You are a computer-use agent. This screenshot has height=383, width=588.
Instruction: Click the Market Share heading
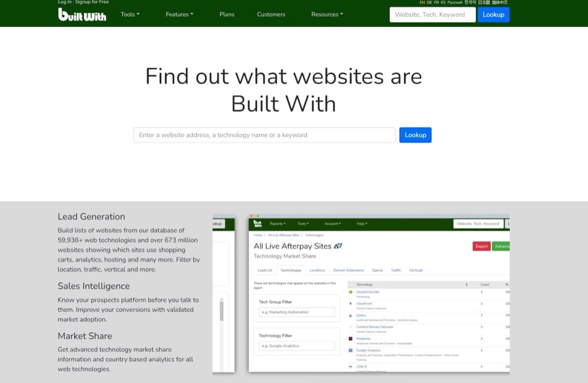pyautogui.click(x=85, y=336)
